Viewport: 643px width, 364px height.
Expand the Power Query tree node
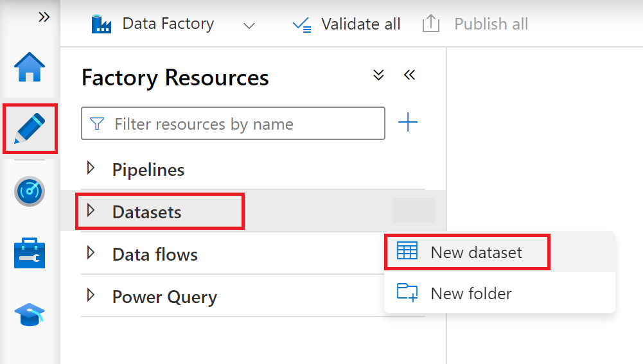coord(91,296)
